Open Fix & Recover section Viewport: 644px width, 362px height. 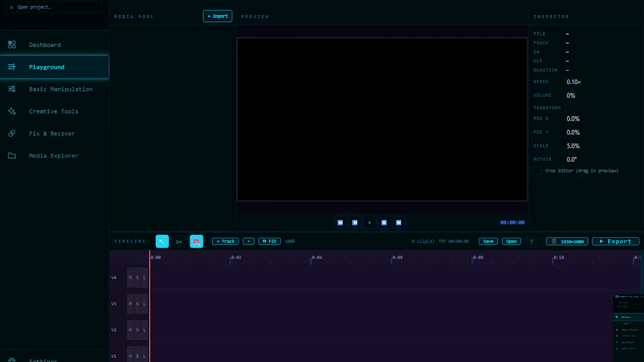pos(54,133)
